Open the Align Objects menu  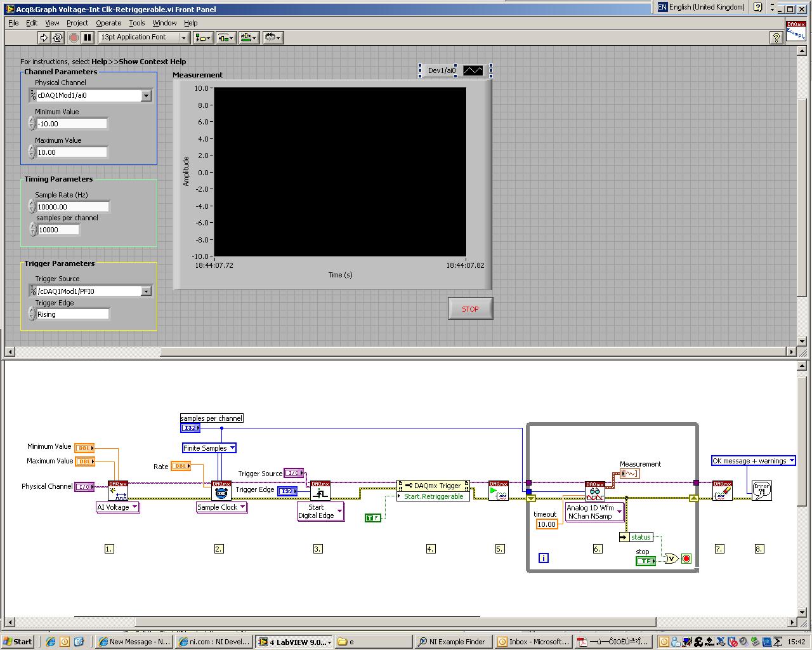tap(203, 37)
